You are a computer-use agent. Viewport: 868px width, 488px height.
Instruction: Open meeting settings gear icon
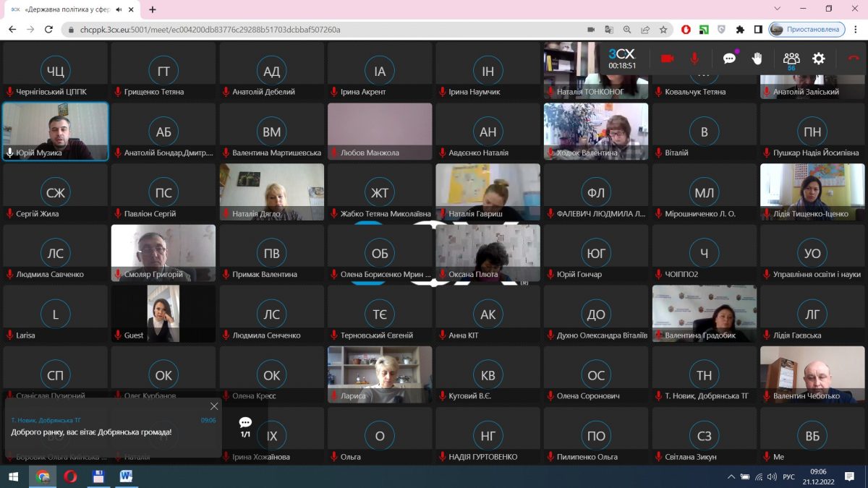(x=819, y=59)
